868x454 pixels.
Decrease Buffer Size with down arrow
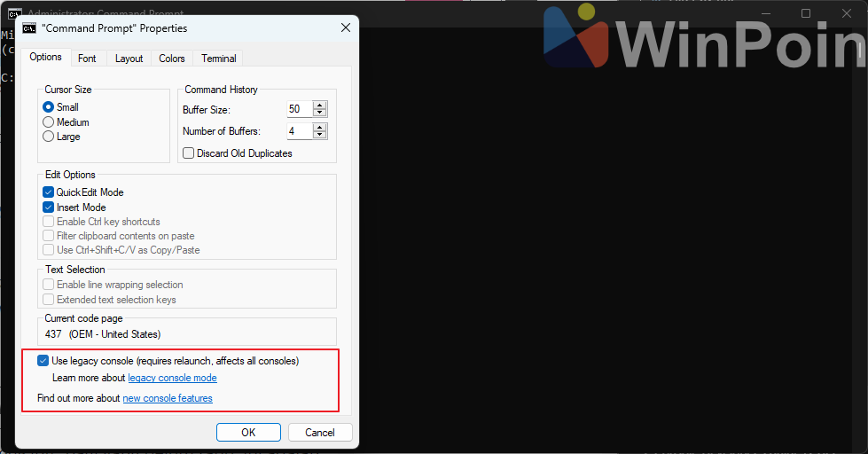coord(320,113)
